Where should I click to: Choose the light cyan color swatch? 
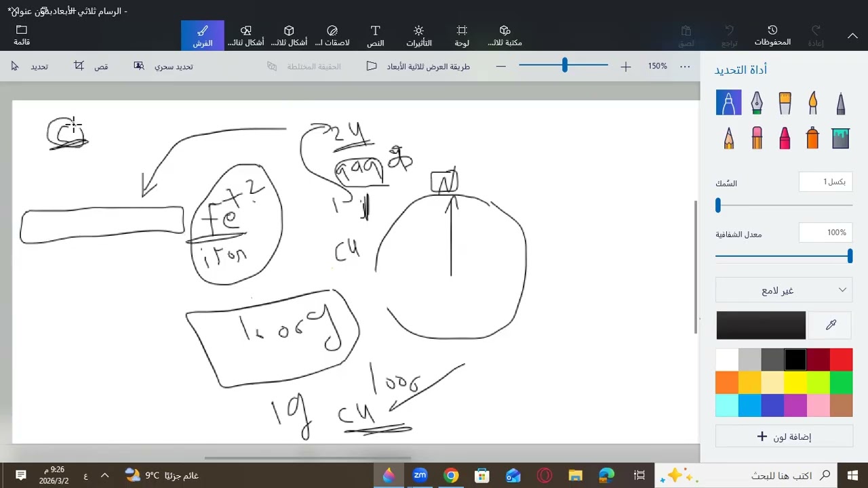click(x=727, y=405)
